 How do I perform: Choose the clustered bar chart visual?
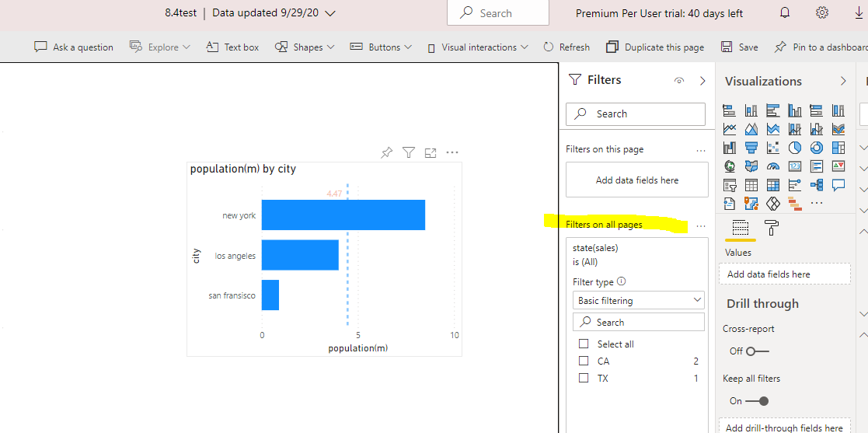[773, 110]
